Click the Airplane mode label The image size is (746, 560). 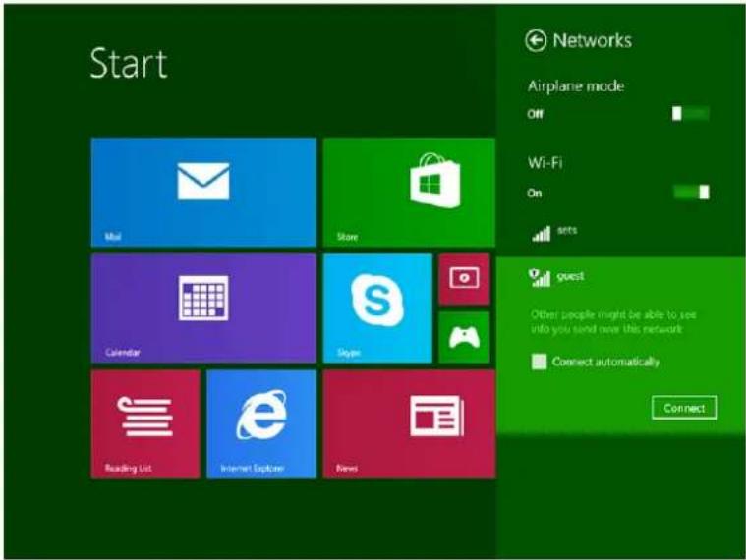[576, 86]
